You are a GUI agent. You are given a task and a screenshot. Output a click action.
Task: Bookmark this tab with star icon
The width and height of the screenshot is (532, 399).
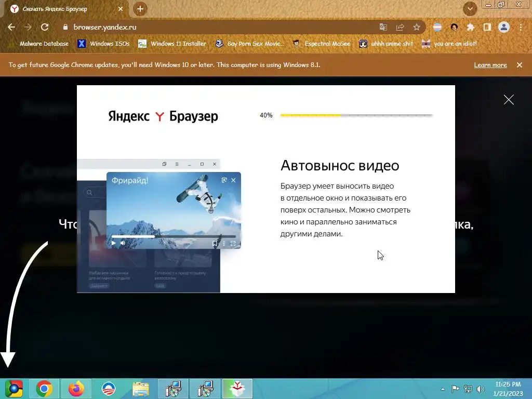click(417, 27)
